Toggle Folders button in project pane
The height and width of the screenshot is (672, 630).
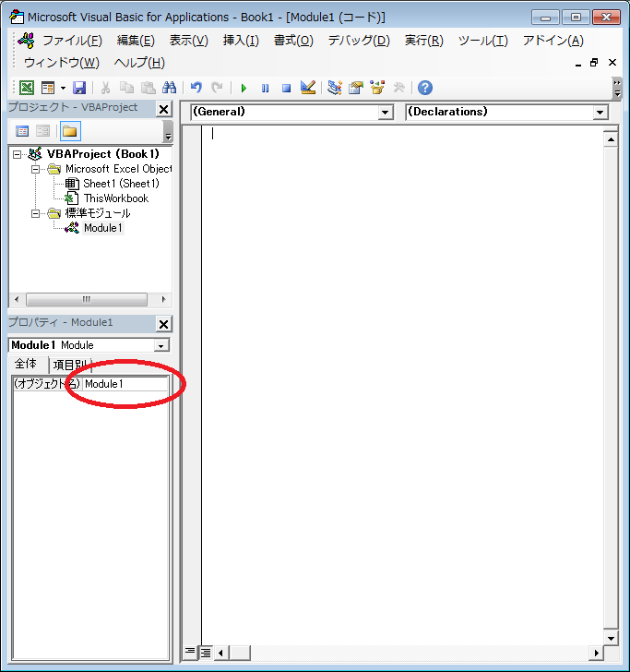(x=70, y=131)
